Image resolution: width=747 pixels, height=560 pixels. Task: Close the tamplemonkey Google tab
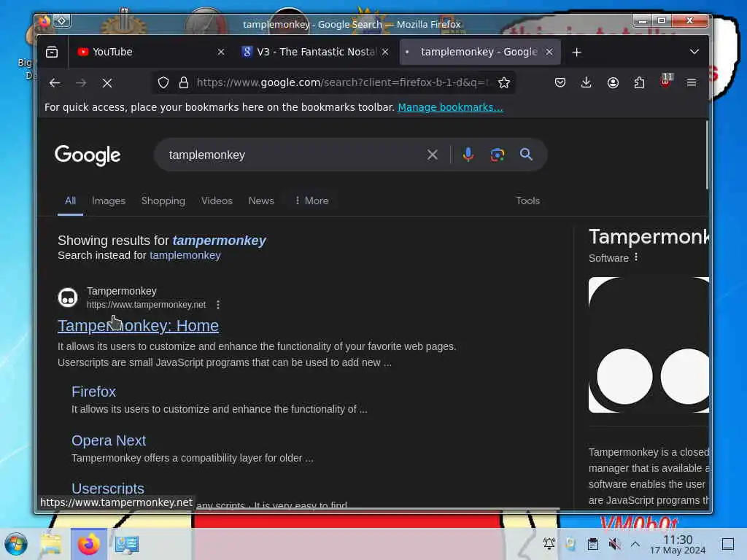[549, 52]
